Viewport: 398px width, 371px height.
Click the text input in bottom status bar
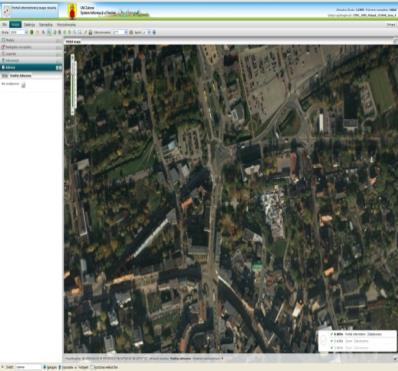coord(28,367)
